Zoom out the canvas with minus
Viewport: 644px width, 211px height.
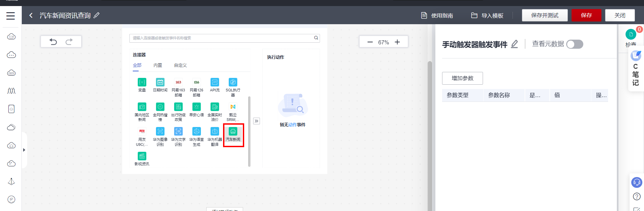pyautogui.click(x=370, y=42)
